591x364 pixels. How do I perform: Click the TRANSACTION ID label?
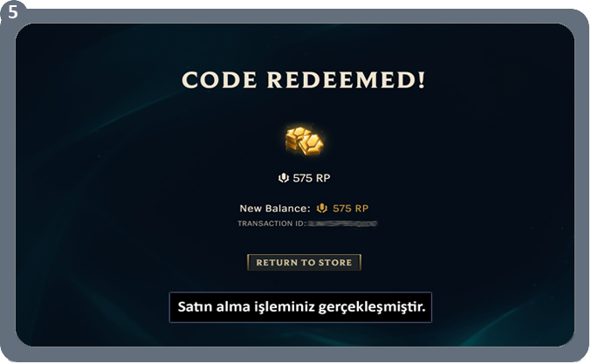click(271, 223)
